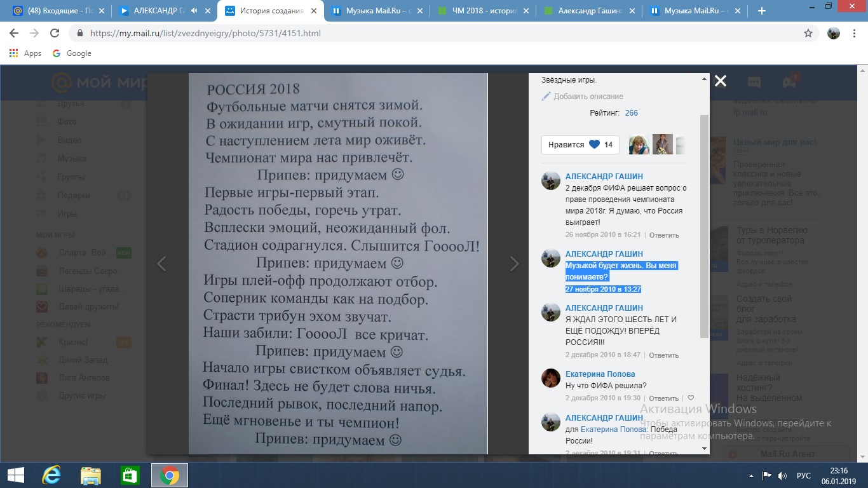Reload the current page
Screen dimensions: 868x488
pos(55,33)
